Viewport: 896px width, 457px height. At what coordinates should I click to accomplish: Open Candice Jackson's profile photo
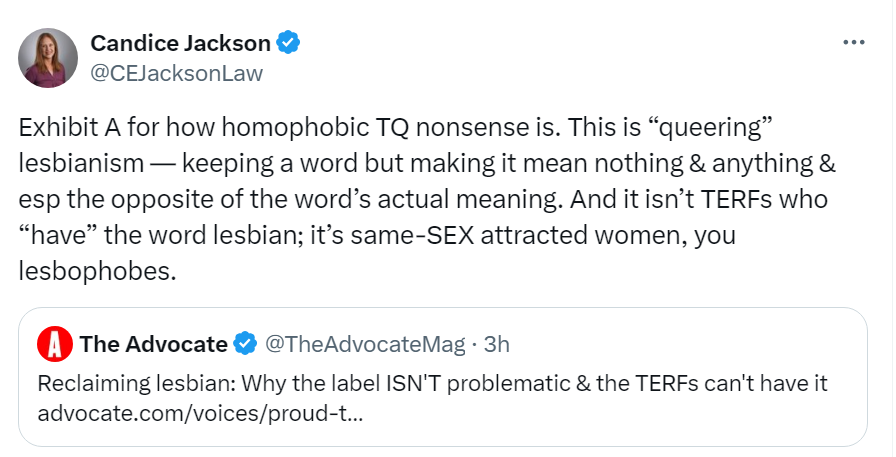(x=48, y=57)
